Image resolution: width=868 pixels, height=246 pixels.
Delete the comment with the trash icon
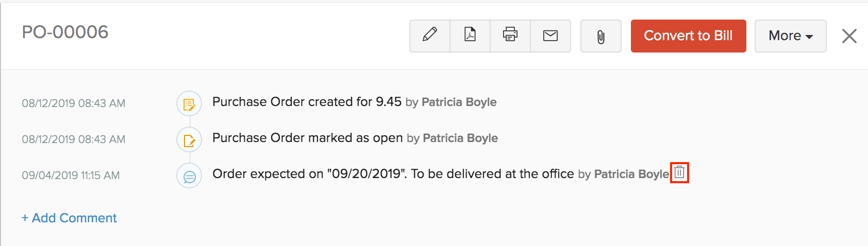coord(679,172)
